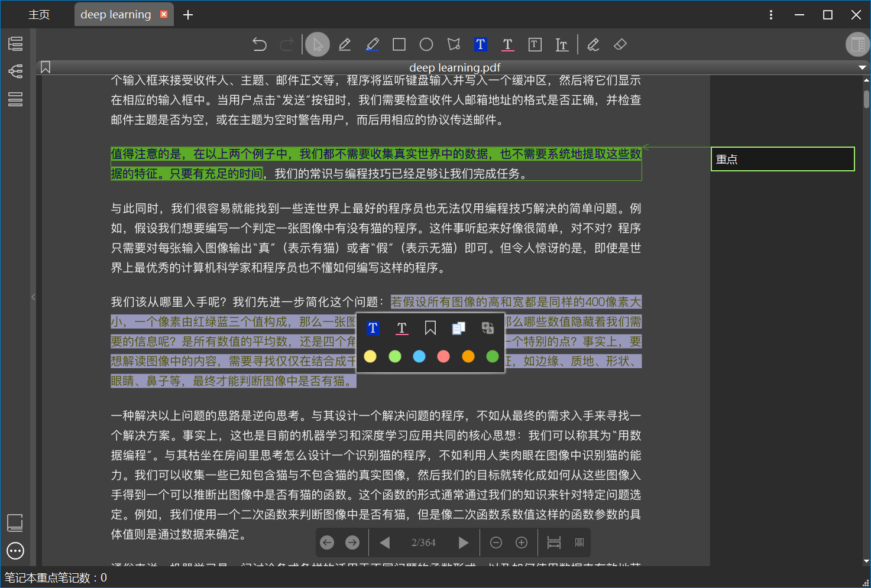The image size is (871, 588).
Task: Open a new tab with the plus button
Action: pos(188,14)
